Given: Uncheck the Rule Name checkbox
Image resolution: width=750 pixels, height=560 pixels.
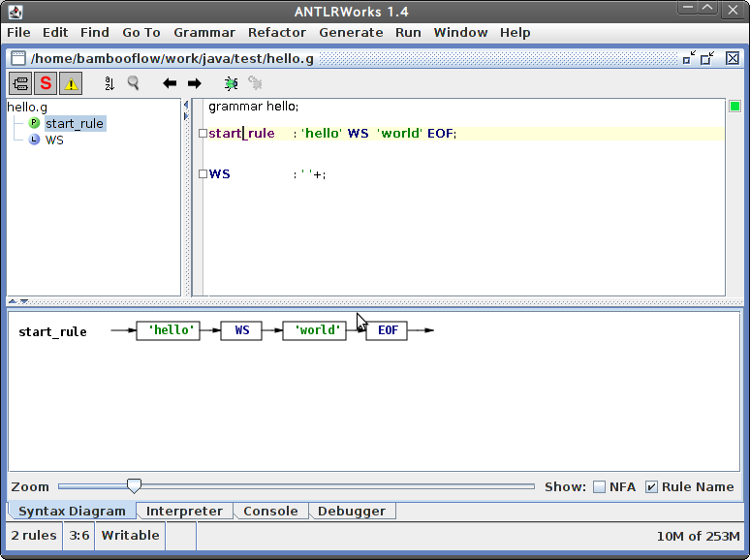Looking at the screenshot, I should pyautogui.click(x=651, y=486).
